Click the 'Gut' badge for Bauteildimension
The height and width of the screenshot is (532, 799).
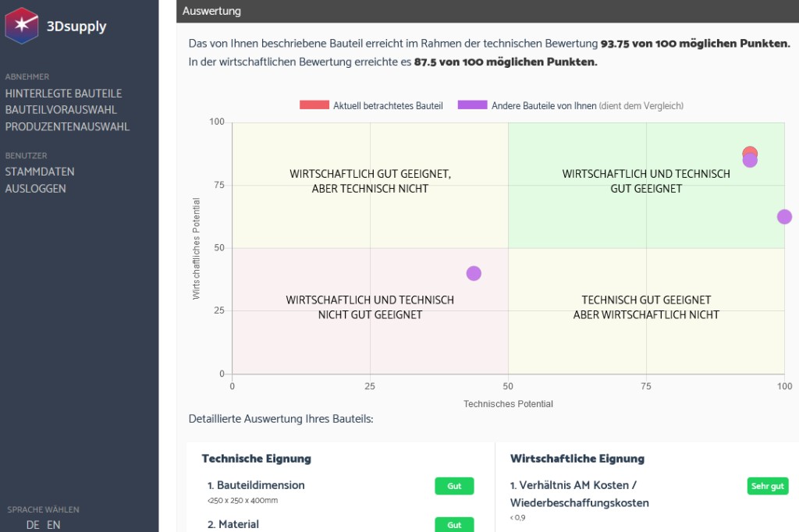[454, 486]
